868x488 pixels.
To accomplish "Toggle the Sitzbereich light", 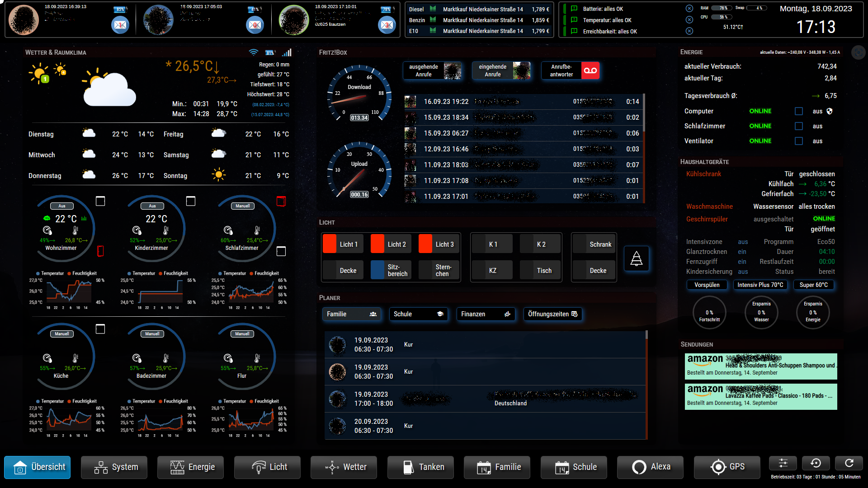I will (x=391, y=270).
